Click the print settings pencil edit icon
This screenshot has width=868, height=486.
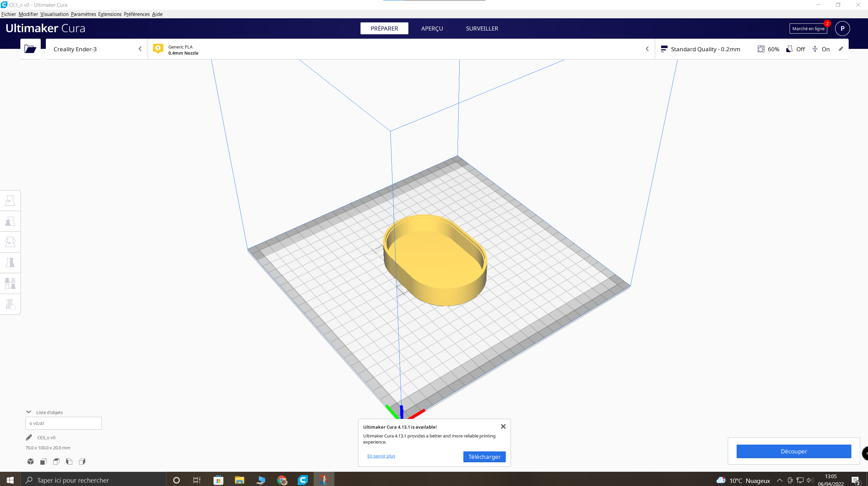(841, 49)
